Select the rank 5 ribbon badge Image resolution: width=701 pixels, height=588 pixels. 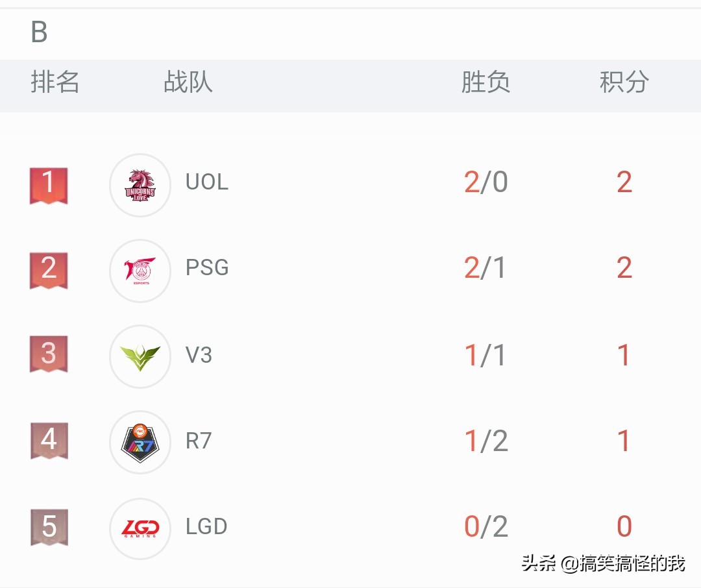coord(48,528)
